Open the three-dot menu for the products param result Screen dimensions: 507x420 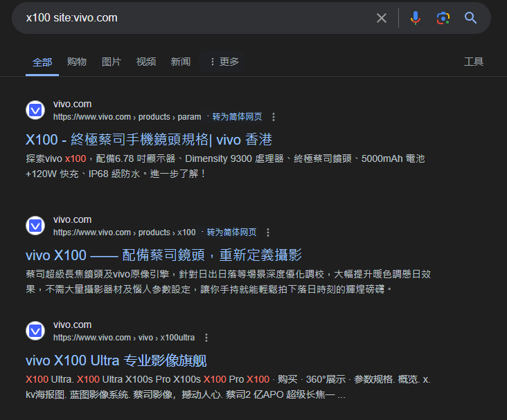coord(274,117)
